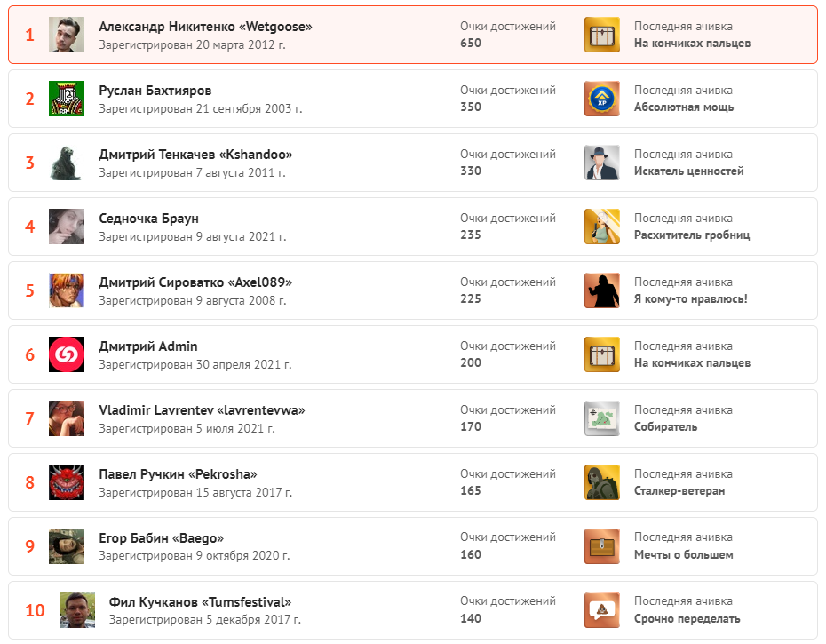Viewport: 826px width, 644px height.
Task: Select achievement name Срочно переделать
Action: [687, 619]
